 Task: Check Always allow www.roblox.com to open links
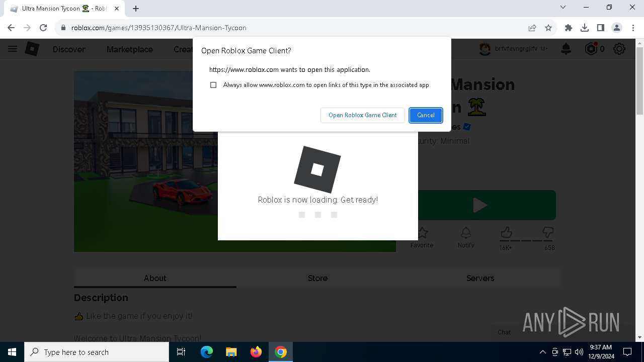tap(213, 85)
